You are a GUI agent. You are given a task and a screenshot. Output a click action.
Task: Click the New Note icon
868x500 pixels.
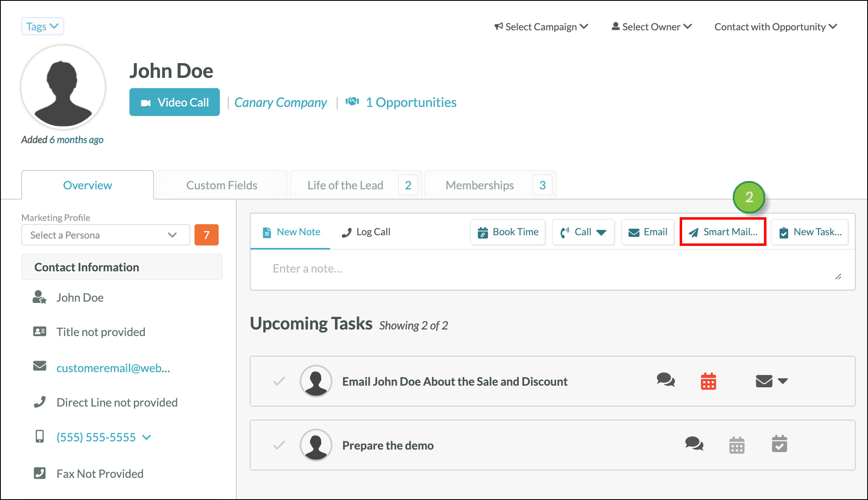(x=267, y=232)
